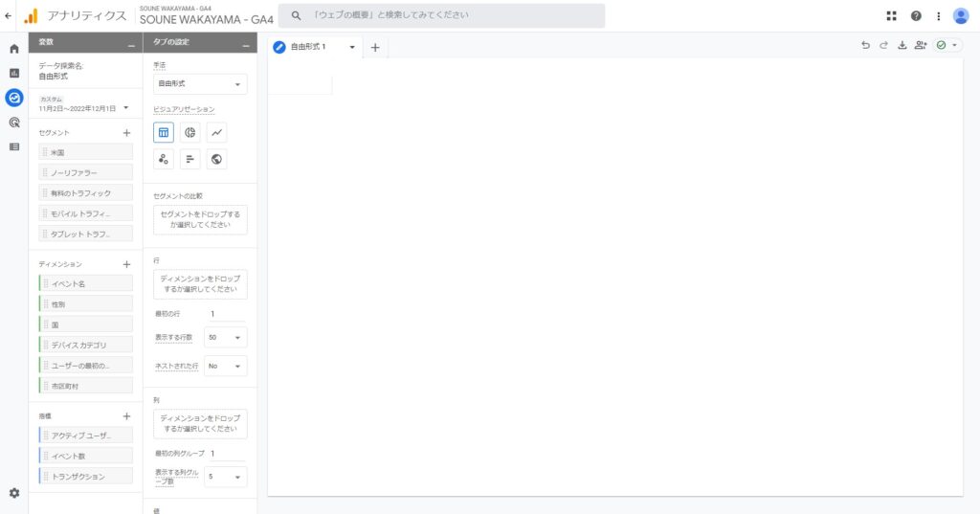The height and width of the screenshot is (514, 980).
Task: Select the アクティブ ユーザー metric
Action: [x=85, y=436]
